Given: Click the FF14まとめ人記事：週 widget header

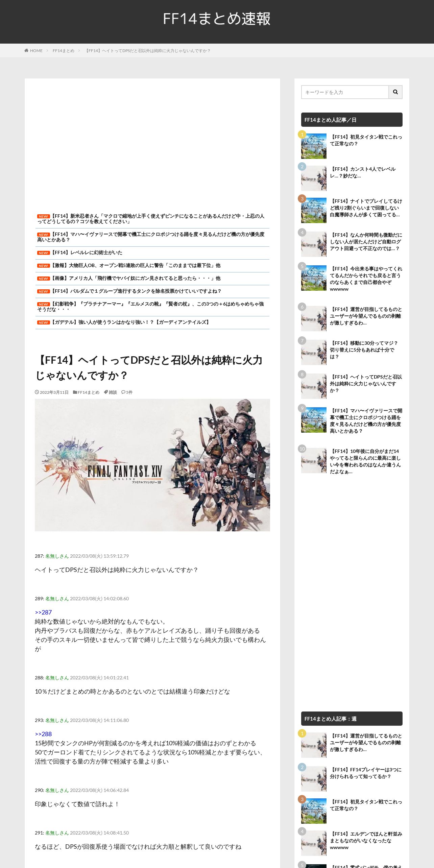Looking at the screenshot, I should [x=352, y=719].
